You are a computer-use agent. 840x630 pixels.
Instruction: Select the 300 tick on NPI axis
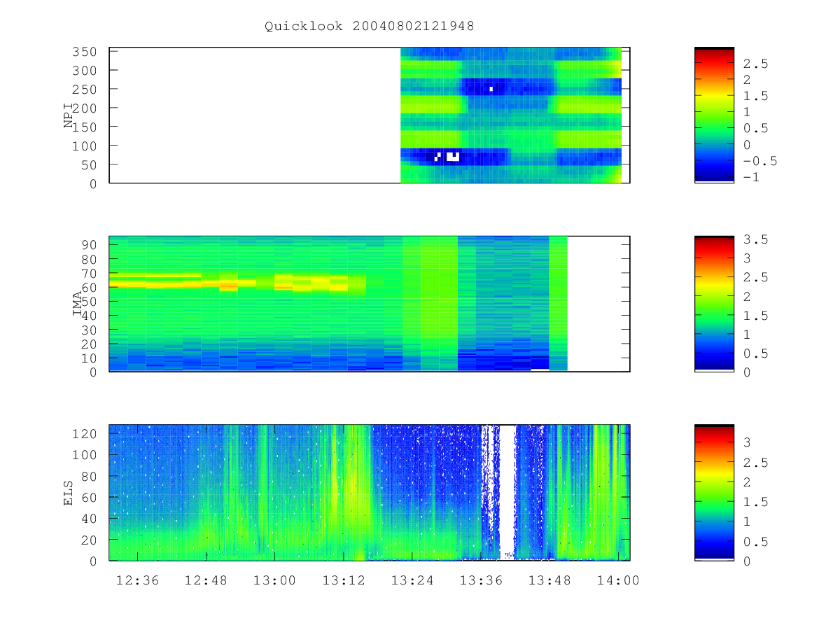point(86,71)
